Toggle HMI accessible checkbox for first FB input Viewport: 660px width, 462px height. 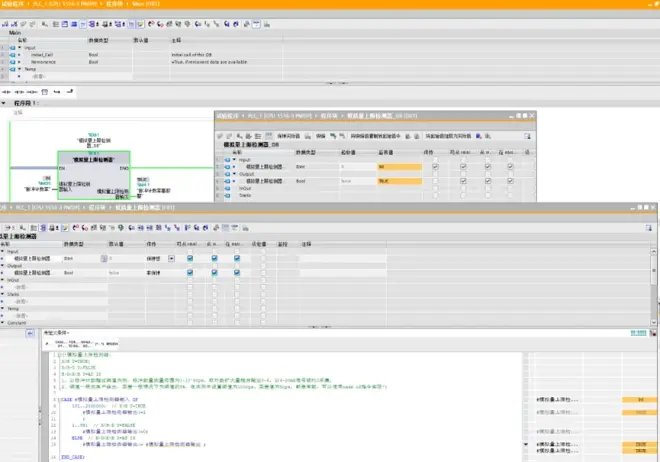[x=192, y=258]
